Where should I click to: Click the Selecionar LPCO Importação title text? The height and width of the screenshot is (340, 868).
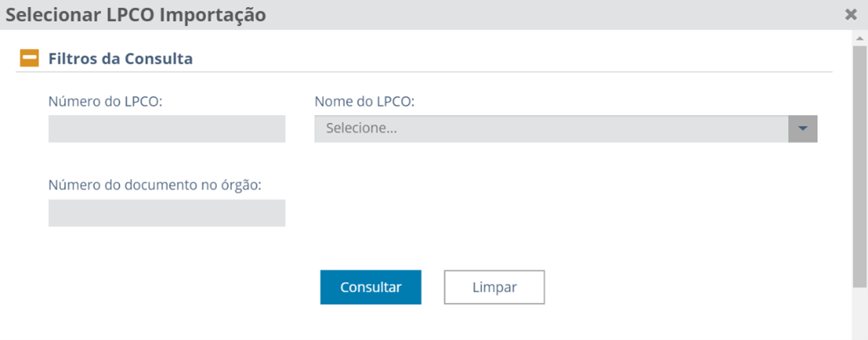(x=136, y=14)
